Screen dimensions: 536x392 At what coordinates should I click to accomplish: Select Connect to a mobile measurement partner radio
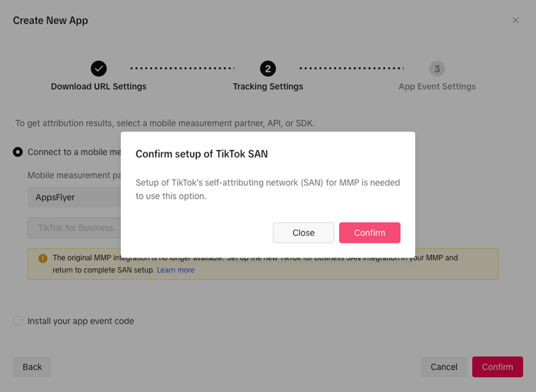coord(18,152)
